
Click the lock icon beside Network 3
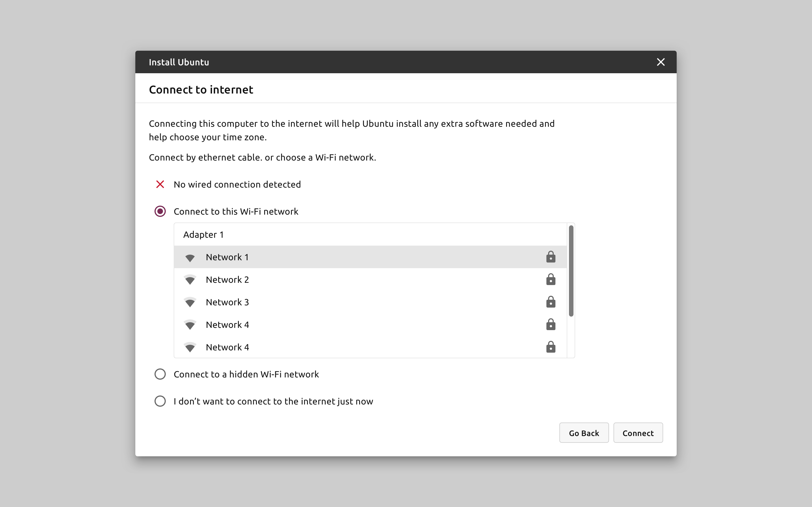coord(551,302)
